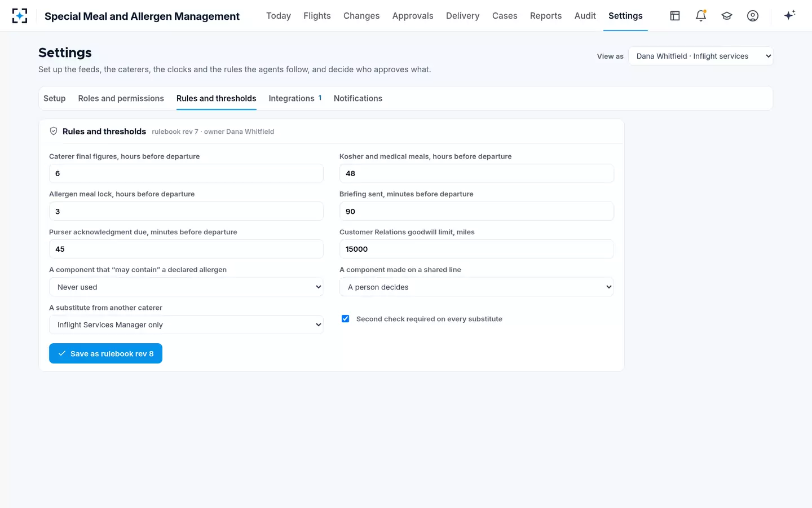Focus the Caterer final figures hours field

(186, 173)
